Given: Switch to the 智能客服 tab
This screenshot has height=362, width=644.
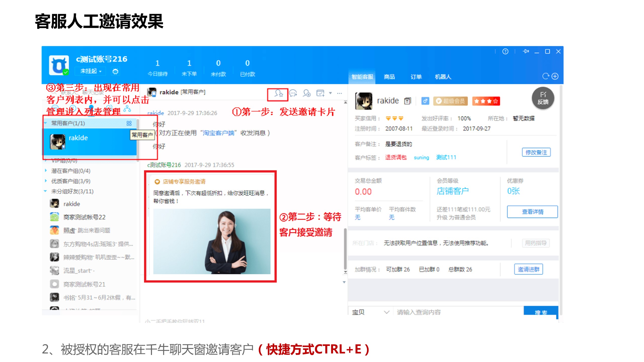Looking at the screenshot, I should 362,77.
